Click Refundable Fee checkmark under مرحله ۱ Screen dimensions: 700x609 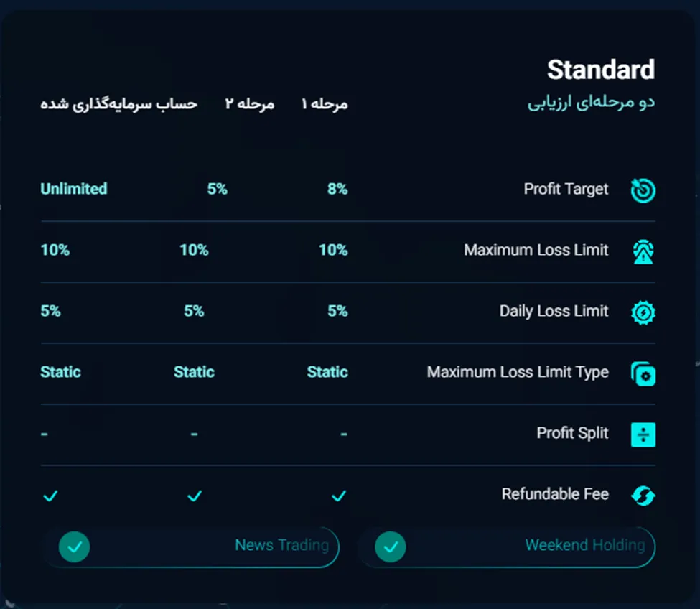[x=339, y=496]
